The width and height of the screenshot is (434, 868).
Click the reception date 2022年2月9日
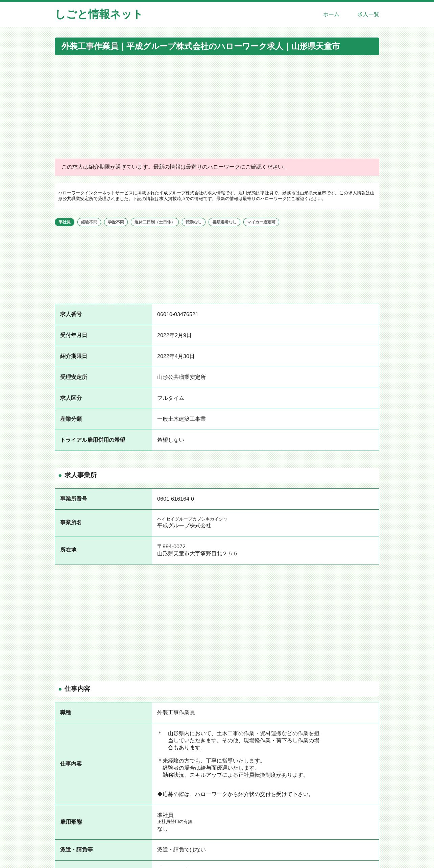[174, 335]
